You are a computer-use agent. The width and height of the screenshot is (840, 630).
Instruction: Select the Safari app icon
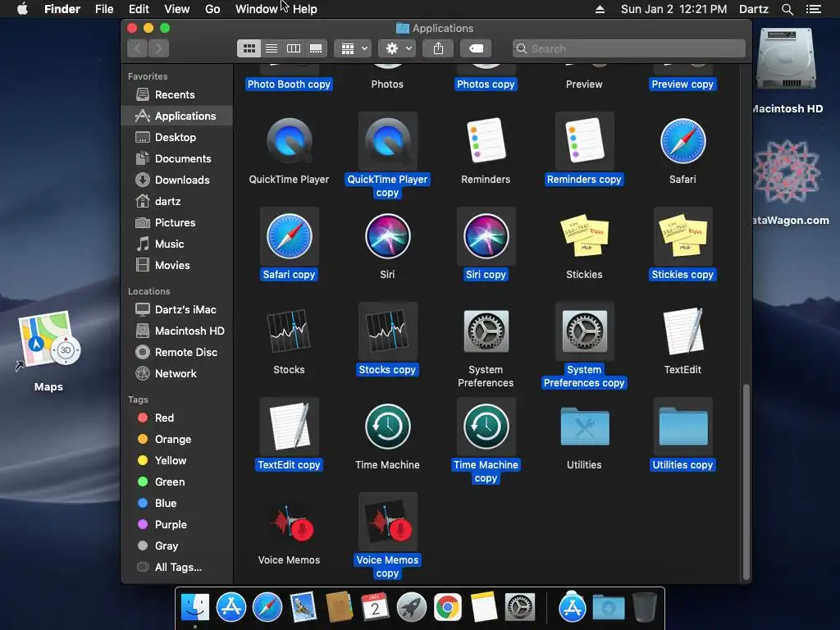(x=682, y=141)
